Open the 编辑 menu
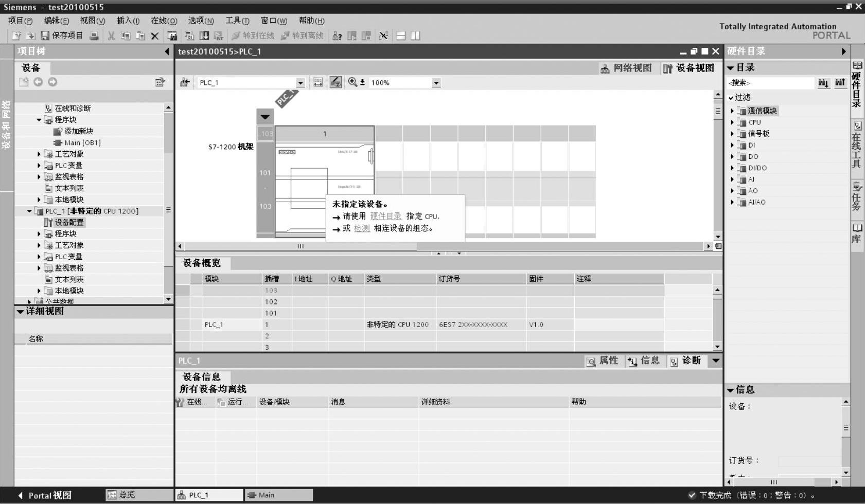865x504 pixels. pyautogui.click(x=56, y=21)
